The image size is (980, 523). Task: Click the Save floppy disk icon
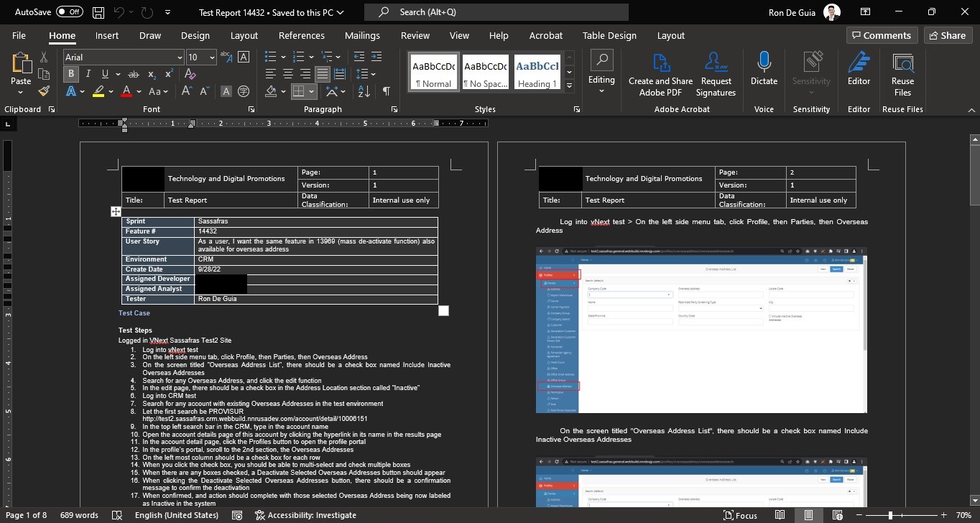click(x=98, y=12)
